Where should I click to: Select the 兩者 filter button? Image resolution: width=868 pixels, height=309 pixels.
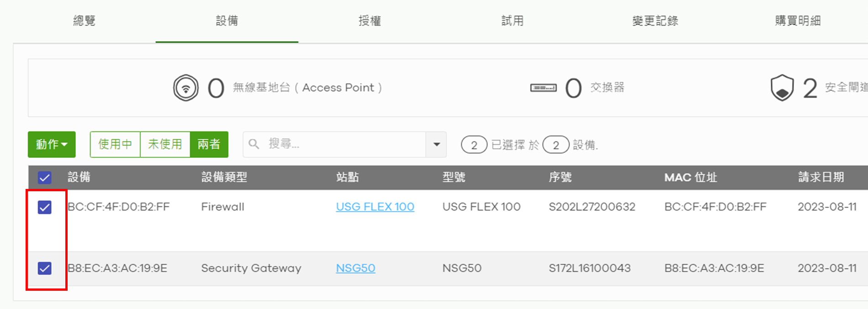[x=209, y=144]
